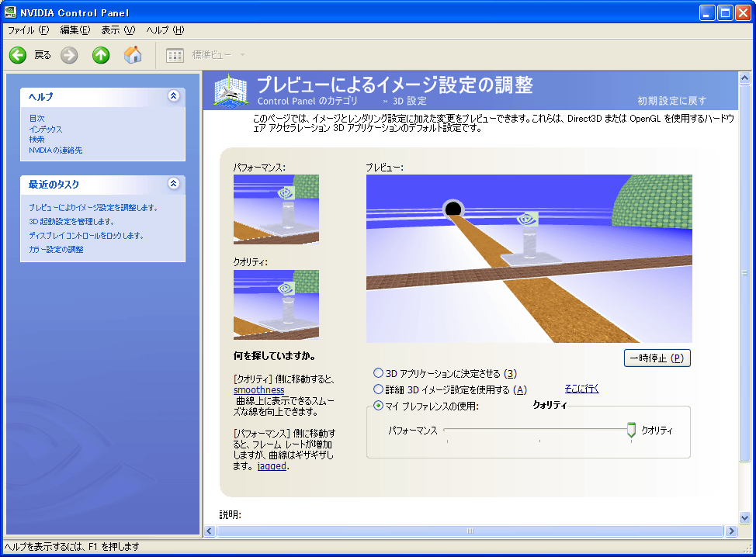Open the ヘルプ (H) menu

point(165,30)
